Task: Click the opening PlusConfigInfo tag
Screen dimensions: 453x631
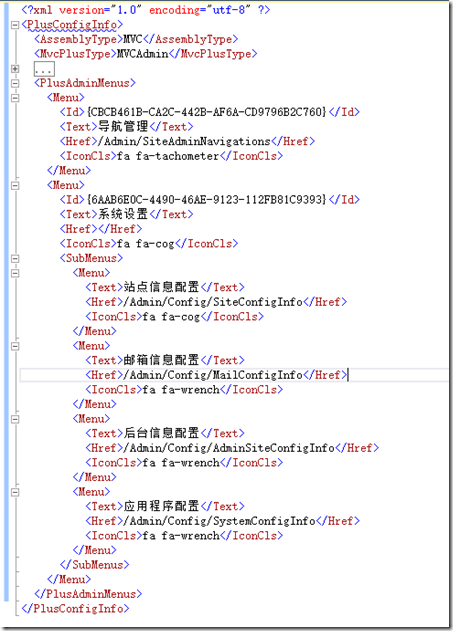Action: point(72,25)
